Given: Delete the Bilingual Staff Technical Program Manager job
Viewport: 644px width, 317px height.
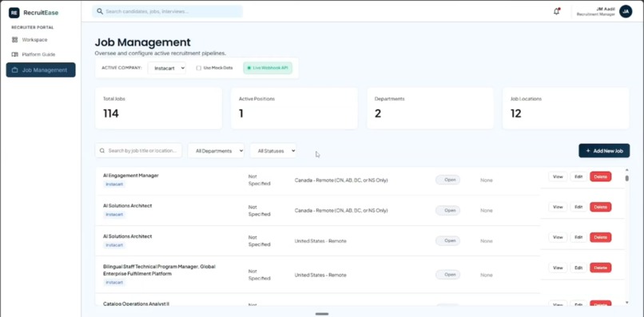Looking at the screenshot, I should pyautogui.click(x=601, y=267).
